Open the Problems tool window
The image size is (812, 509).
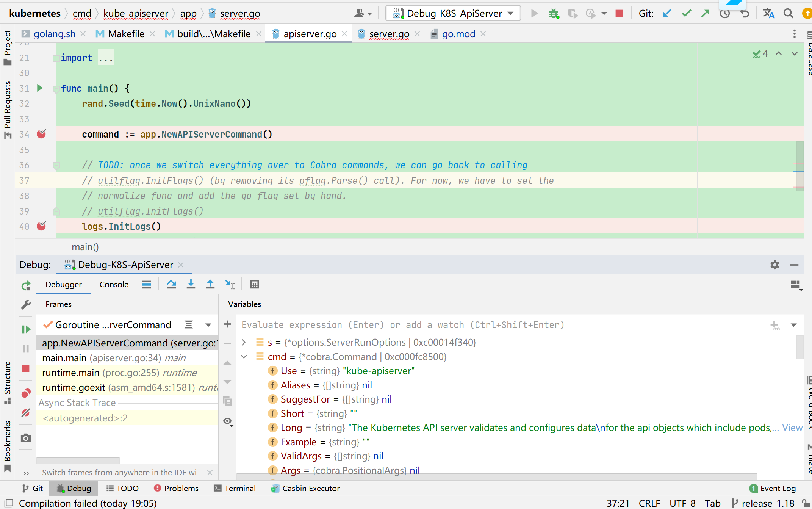pos(176,488)
